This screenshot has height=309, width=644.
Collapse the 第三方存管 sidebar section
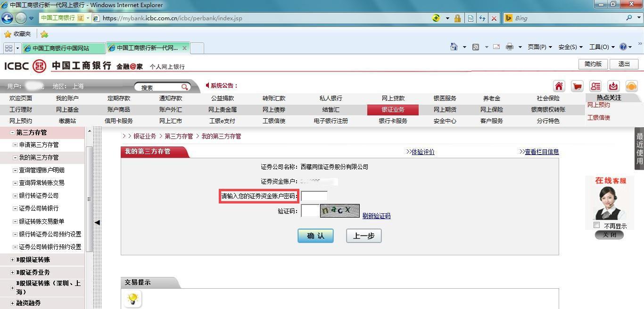[13, 133]
